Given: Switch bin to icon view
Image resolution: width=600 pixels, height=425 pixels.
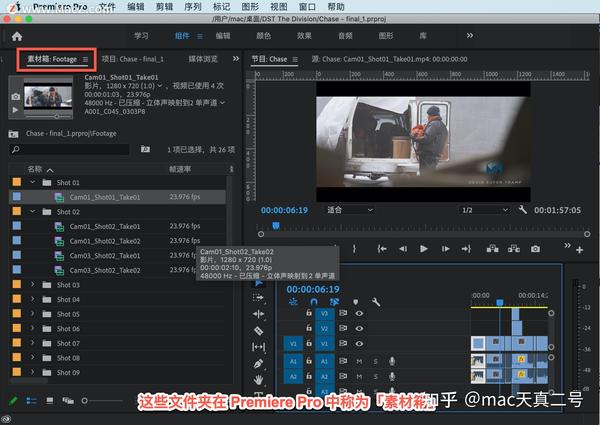Looking at the screenshot, I should pyautogui.click(x=50, y=401).
